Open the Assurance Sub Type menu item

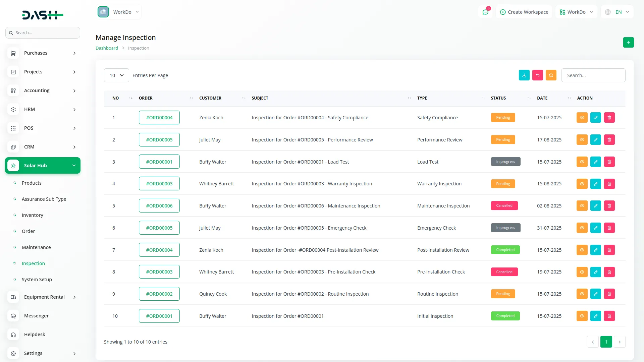[x=44, y=199]
